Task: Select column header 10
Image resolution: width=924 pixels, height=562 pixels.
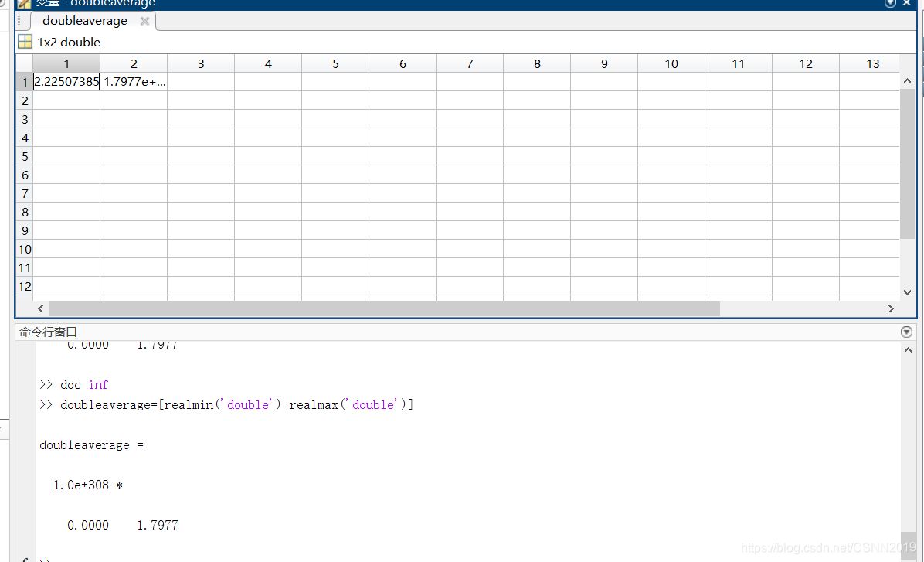Action: [671, 63]
